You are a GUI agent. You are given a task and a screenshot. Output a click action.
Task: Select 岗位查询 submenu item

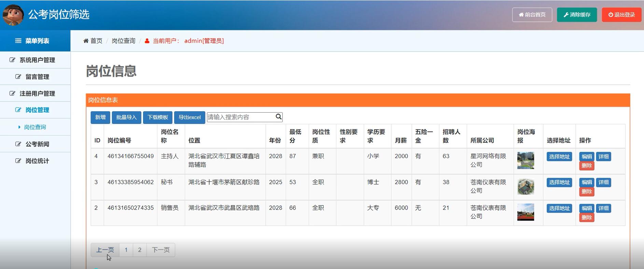click(35, 127)
